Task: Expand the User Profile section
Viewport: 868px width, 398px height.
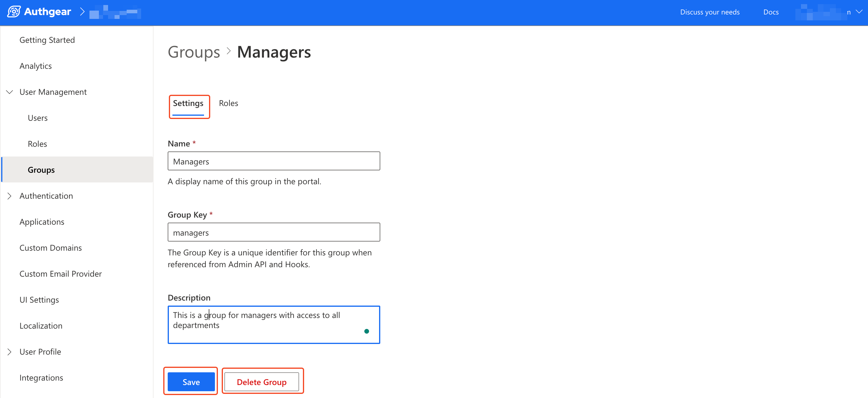Action: point(10,352)
